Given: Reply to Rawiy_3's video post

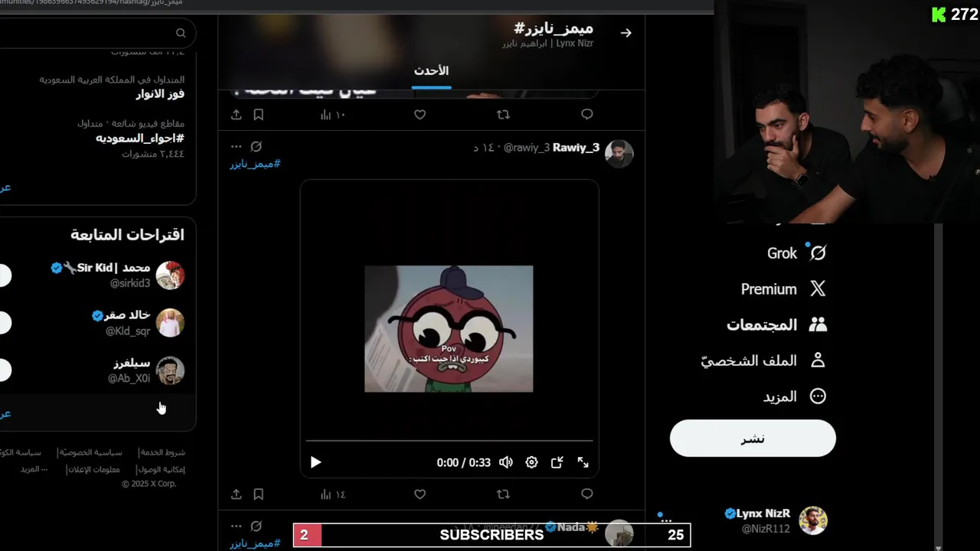Looking at the screenshot, I should 587,494.
